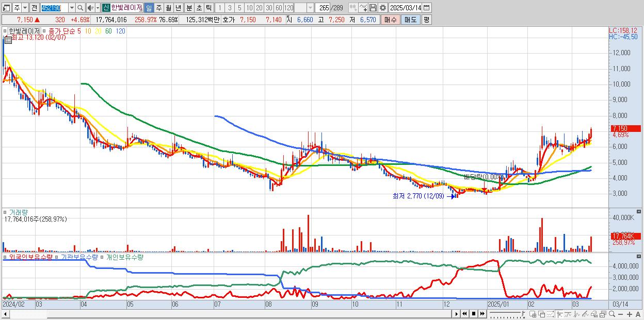Toggle the left side panel icon
This screenshot has width=644, height=320.
6,8
